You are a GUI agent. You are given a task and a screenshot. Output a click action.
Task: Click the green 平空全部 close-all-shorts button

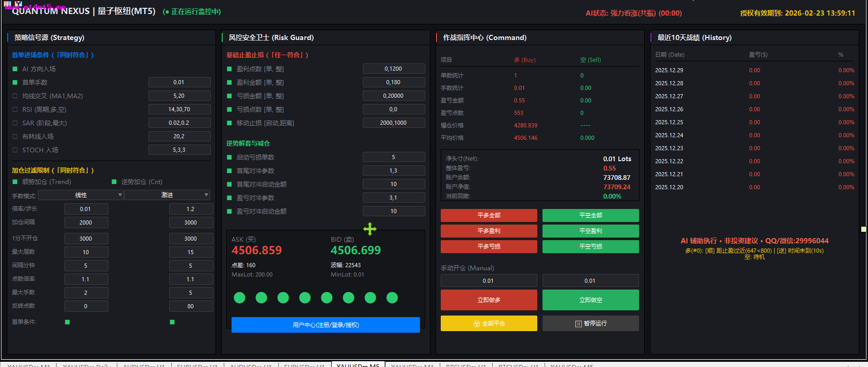590,215
